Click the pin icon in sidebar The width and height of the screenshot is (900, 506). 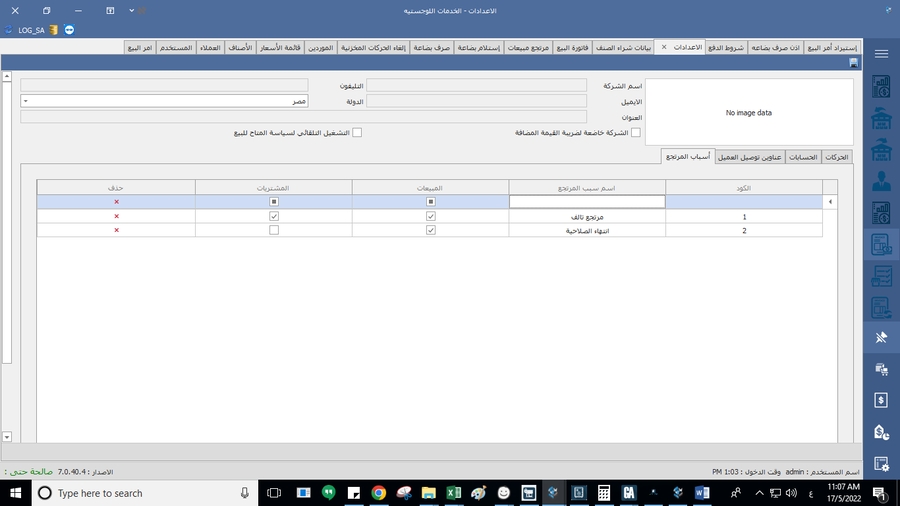pos(881,337)
